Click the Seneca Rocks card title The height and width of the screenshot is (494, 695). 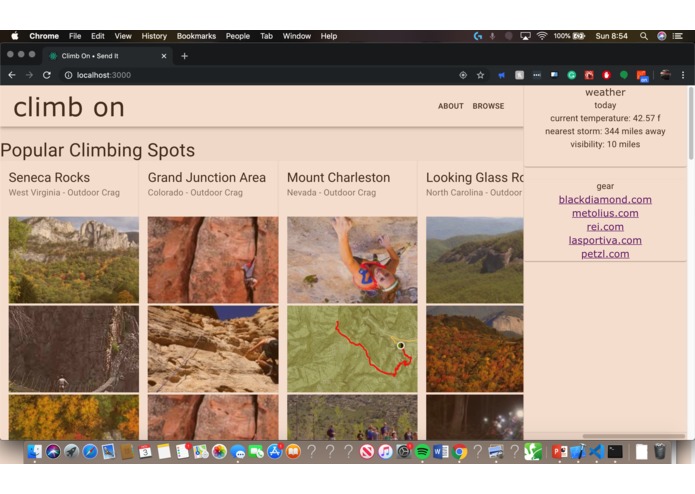(49, 178)
